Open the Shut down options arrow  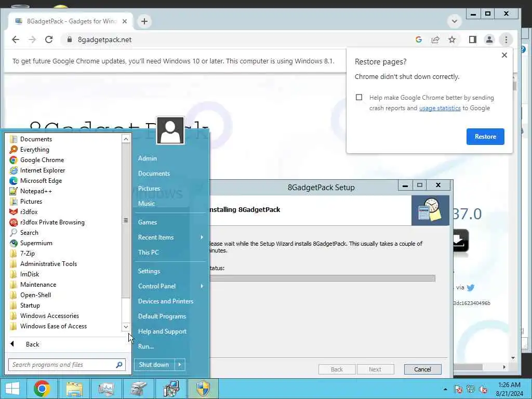(x=180, y=365)
